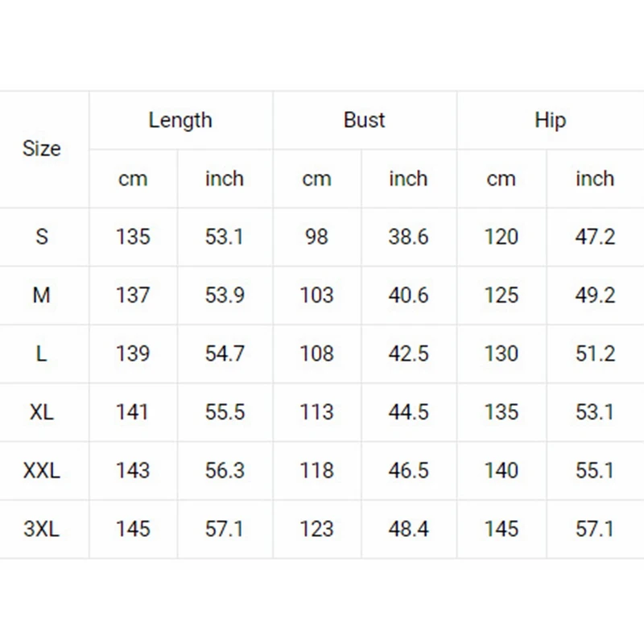Click the 47.2 inch hip value
This screenshot has height=644, width=644.
[595, 237]
